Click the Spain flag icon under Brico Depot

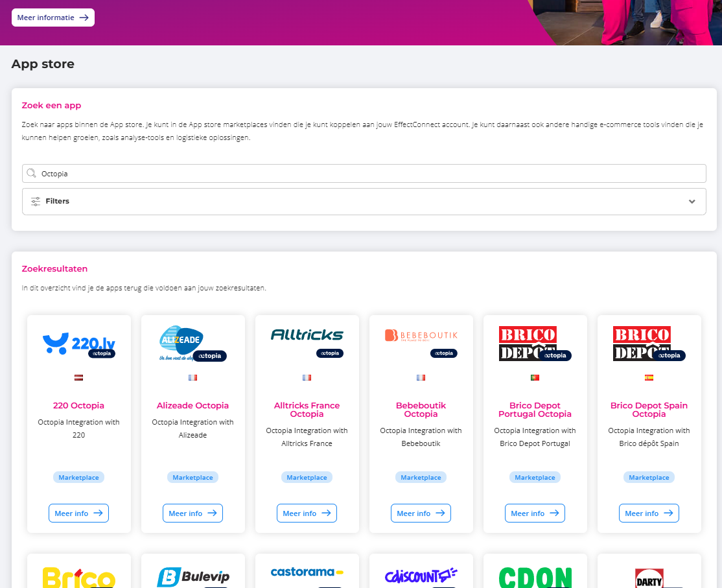(x=649, y=377)
